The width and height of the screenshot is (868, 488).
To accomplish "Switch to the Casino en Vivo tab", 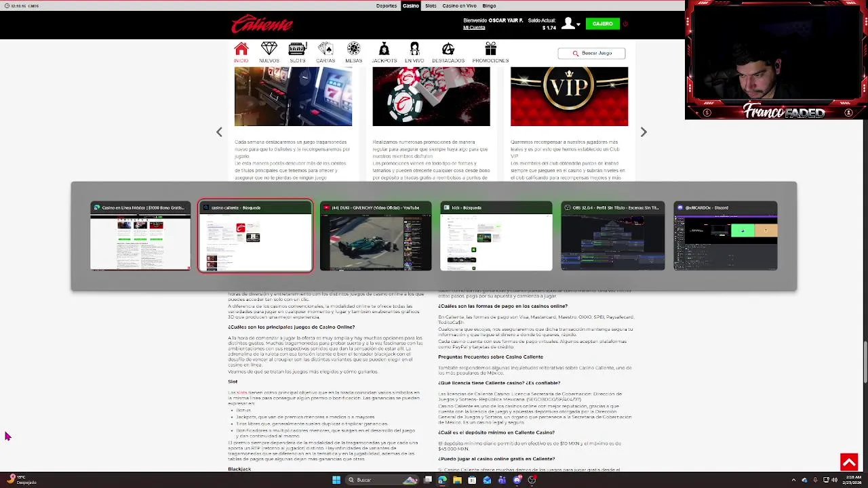I will (x=459, y=5).
